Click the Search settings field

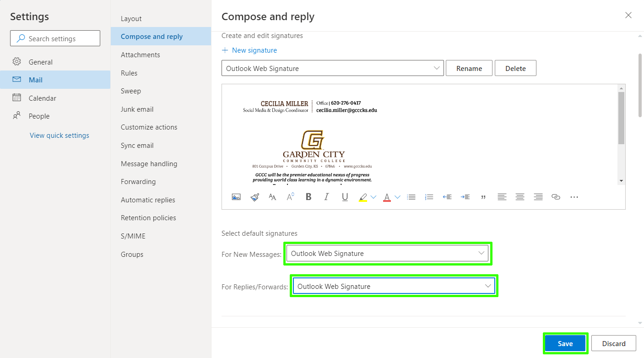(x=55, y=38)
